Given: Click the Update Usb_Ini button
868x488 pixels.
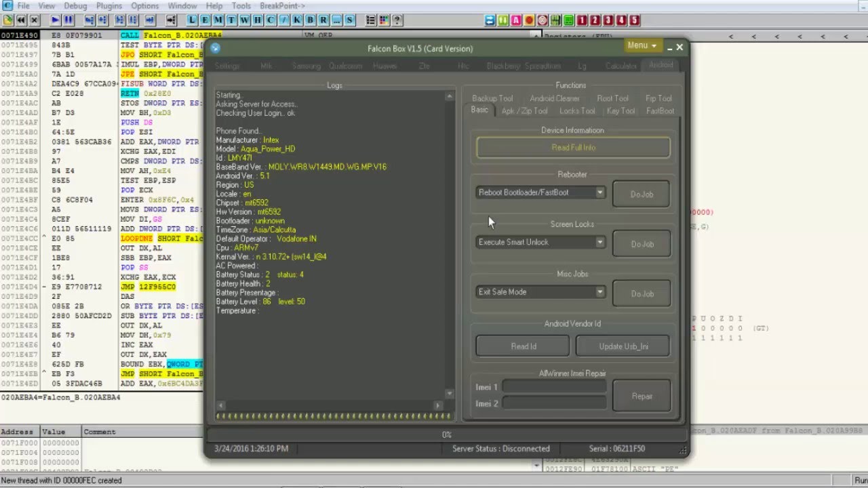Looking at the screenshot, I should 623,346.
